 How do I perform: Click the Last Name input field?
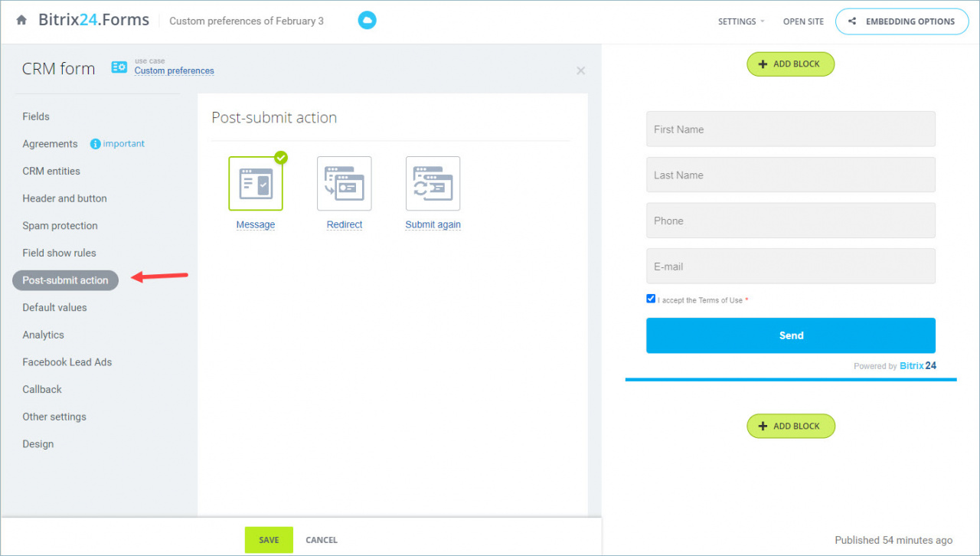[791, 175]
